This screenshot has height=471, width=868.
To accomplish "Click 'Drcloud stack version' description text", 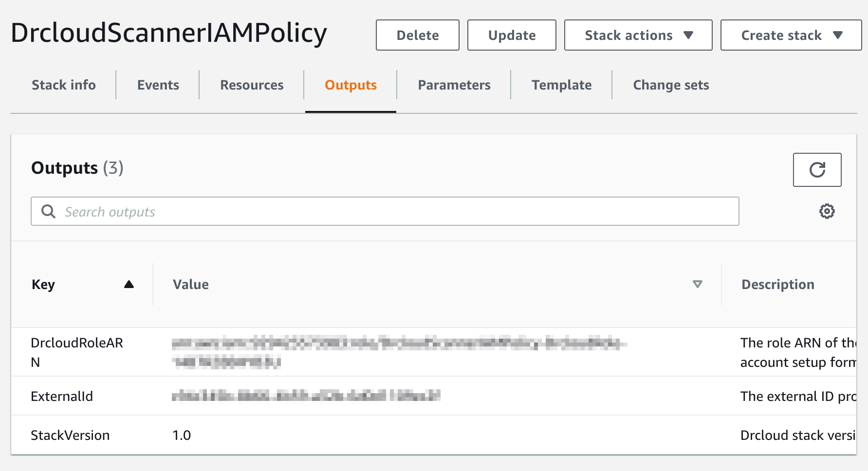I will [798, 435].
